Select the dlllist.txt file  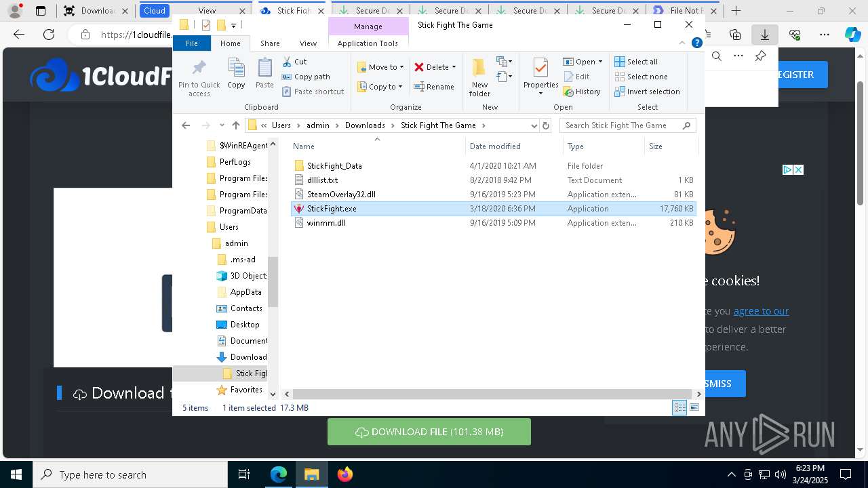coord(493,180)
